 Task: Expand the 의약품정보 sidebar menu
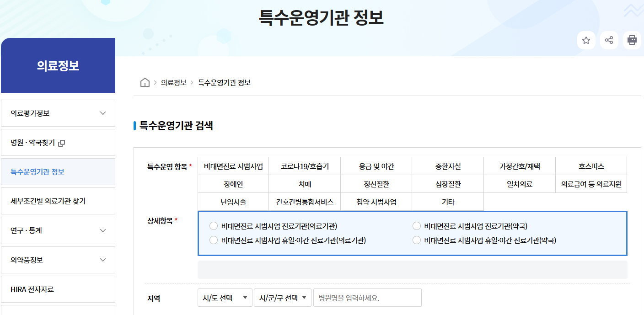click(58, 260)
